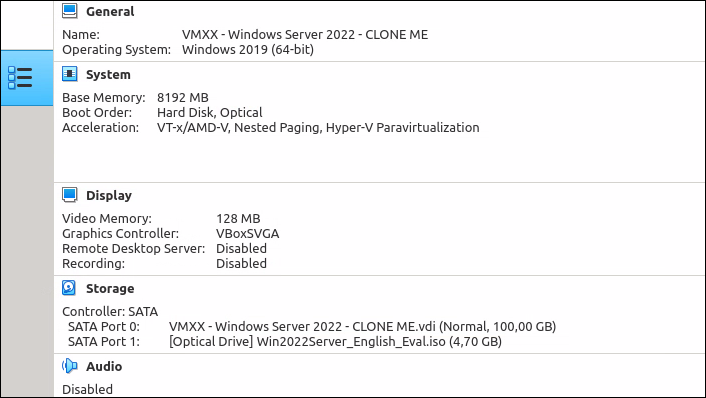The height and width of the screenshot is (398, 706).
Task: Click the System chip icon
Action: (69, 74)
